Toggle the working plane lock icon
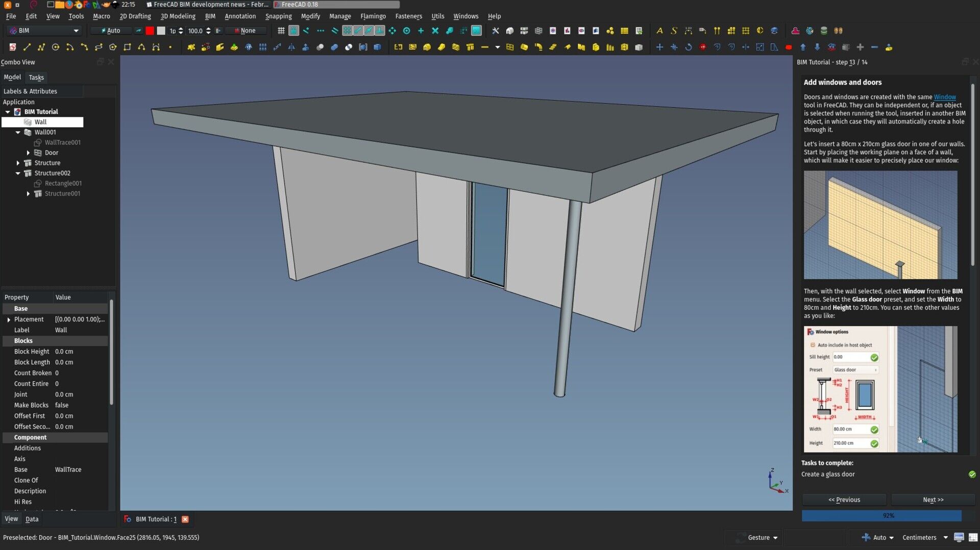The height and width of the screenshot is (550, 980). pyautogui.click(x=293, y=31)
